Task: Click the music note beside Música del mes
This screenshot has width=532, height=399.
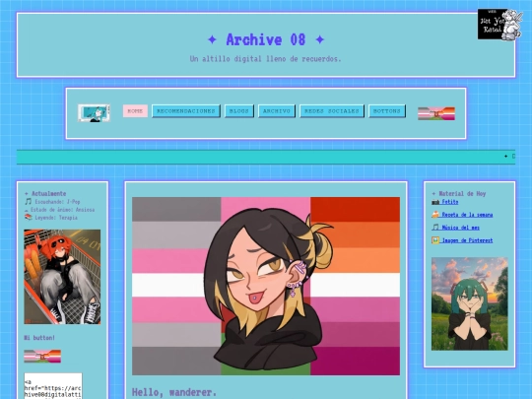Action: pos(435,228)
